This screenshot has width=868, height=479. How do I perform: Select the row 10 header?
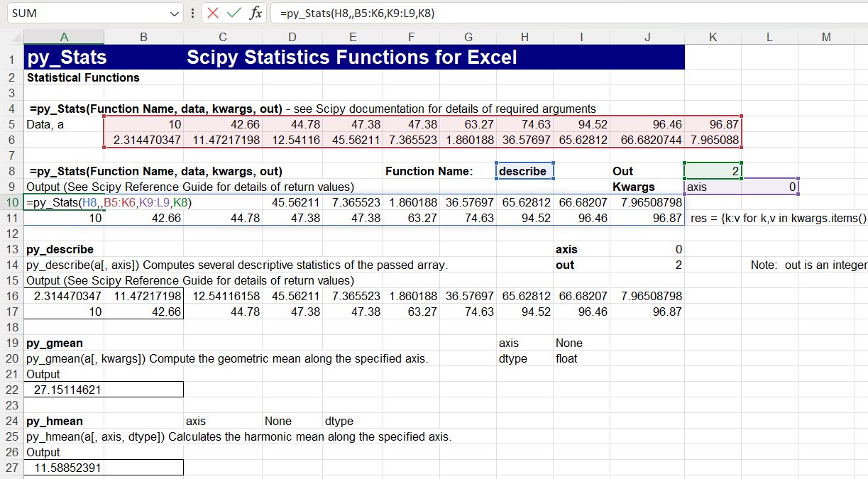click(x=11, y=203)
